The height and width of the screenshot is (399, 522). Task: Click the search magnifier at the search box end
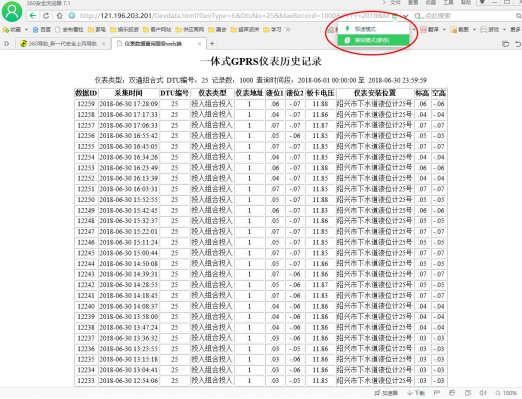(518, 16)
